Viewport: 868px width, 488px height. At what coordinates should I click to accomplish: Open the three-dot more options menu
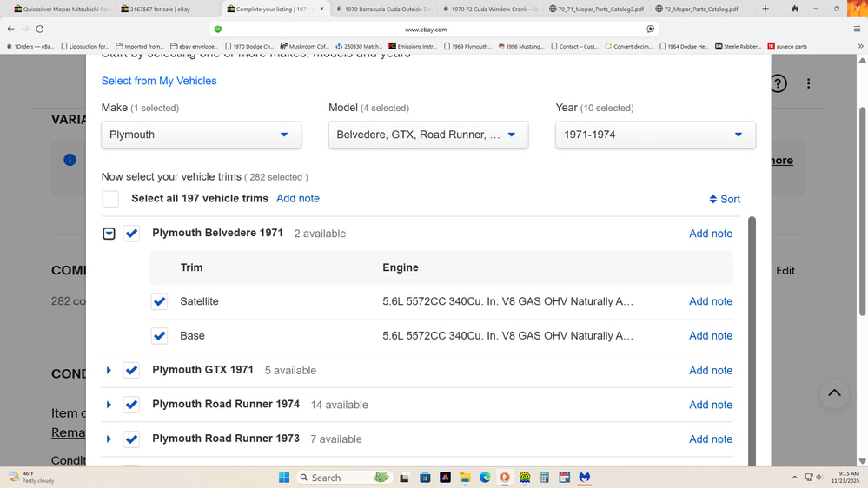808,83
